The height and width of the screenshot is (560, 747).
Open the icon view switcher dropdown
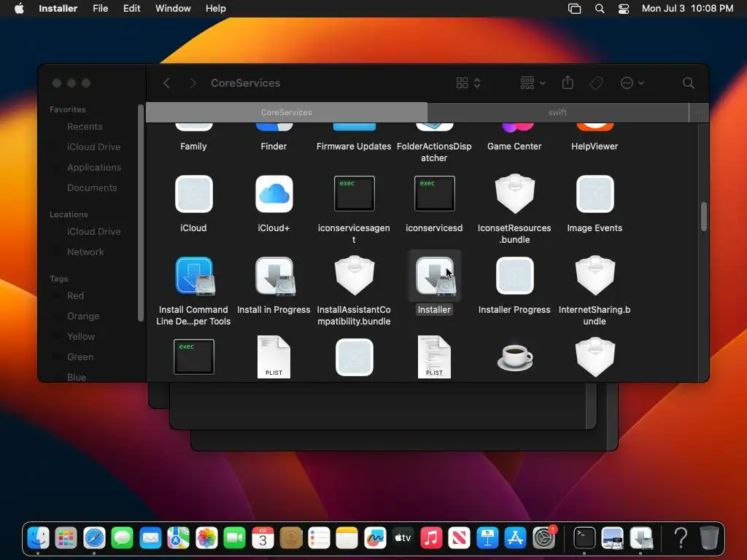point(468,83)
